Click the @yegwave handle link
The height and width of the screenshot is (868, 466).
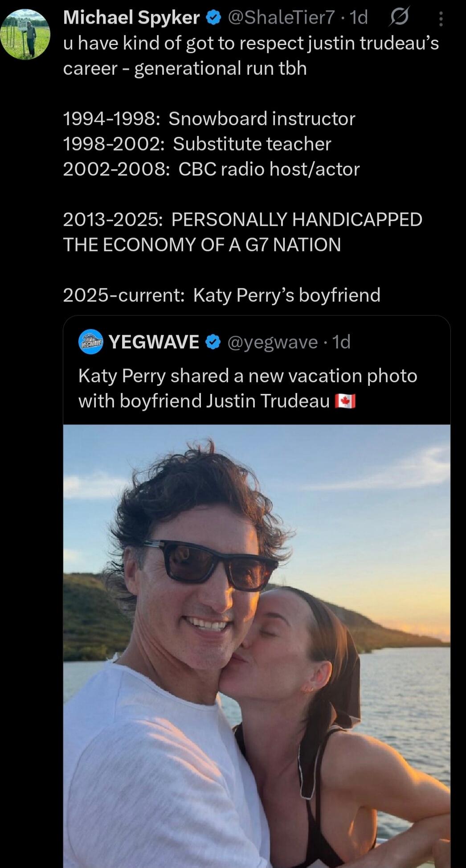[x=270, y=341]
